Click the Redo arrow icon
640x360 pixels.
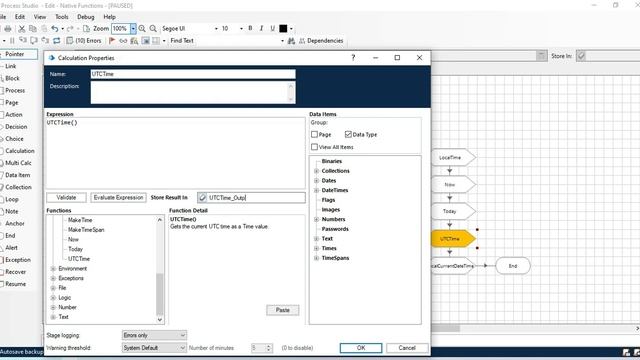[x=70, y=29]
